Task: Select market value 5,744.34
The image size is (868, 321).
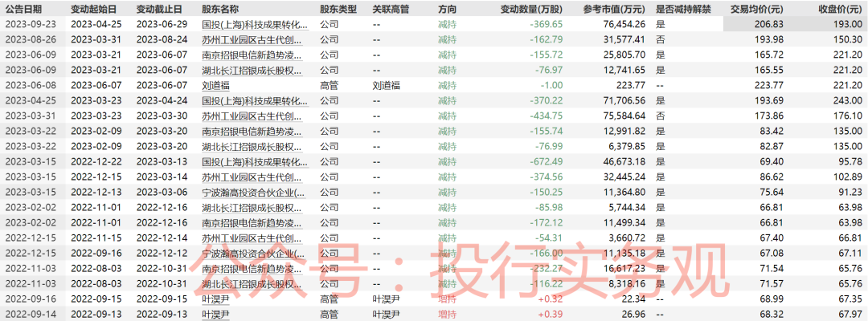Action: 627,208
